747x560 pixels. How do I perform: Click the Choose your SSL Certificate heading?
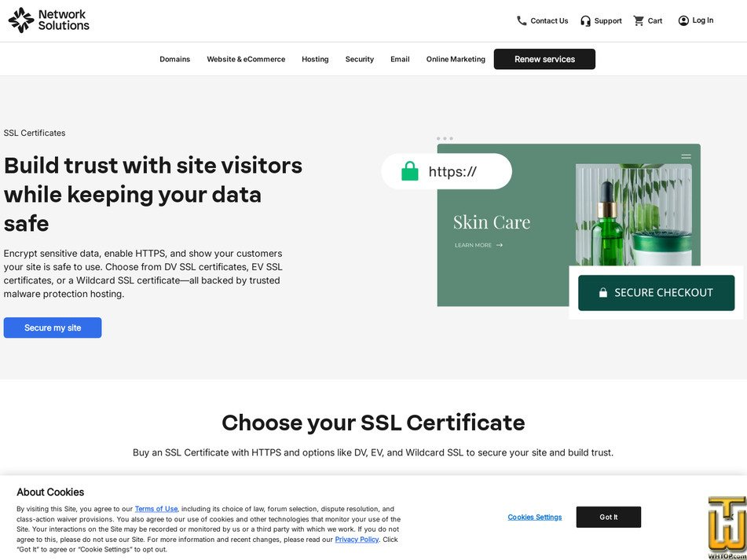click(374, 423)
